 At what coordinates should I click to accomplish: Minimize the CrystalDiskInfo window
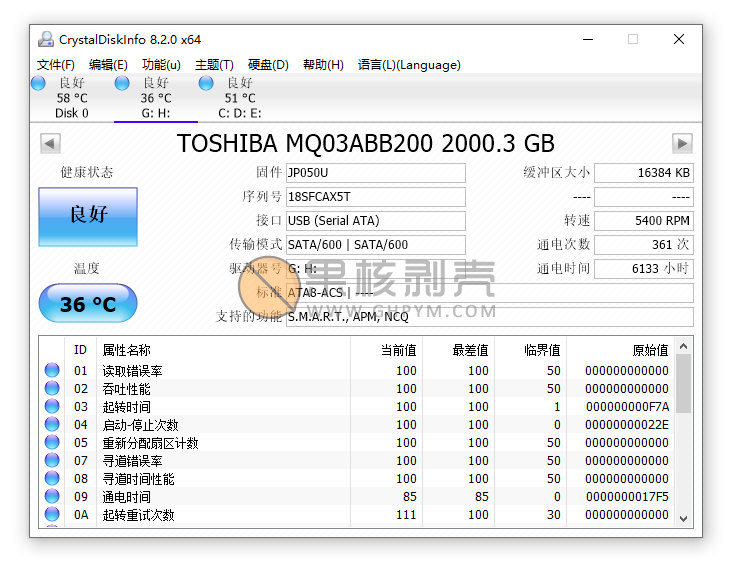[588, 39]
